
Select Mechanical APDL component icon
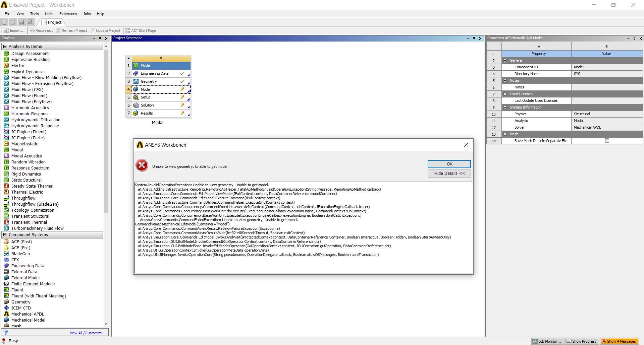[x=6, y=314]
